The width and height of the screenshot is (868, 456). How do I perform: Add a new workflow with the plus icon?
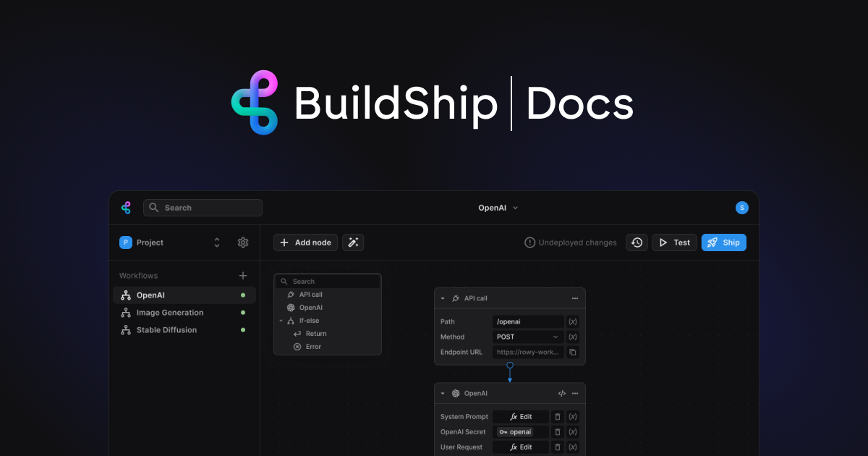(243, 276)
